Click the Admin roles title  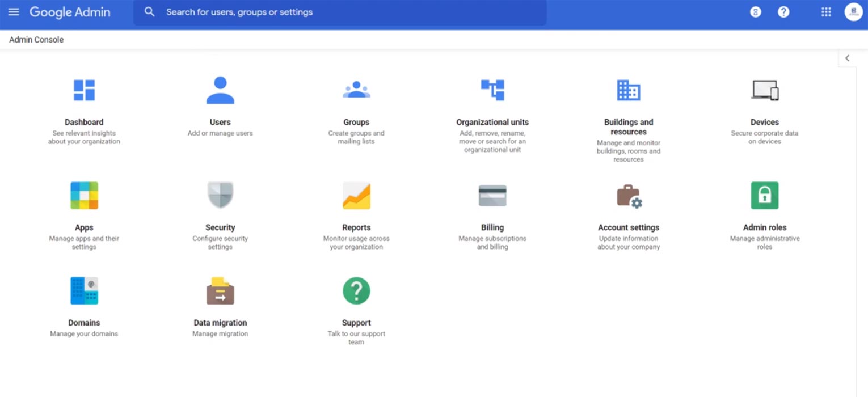click(765, 227)
